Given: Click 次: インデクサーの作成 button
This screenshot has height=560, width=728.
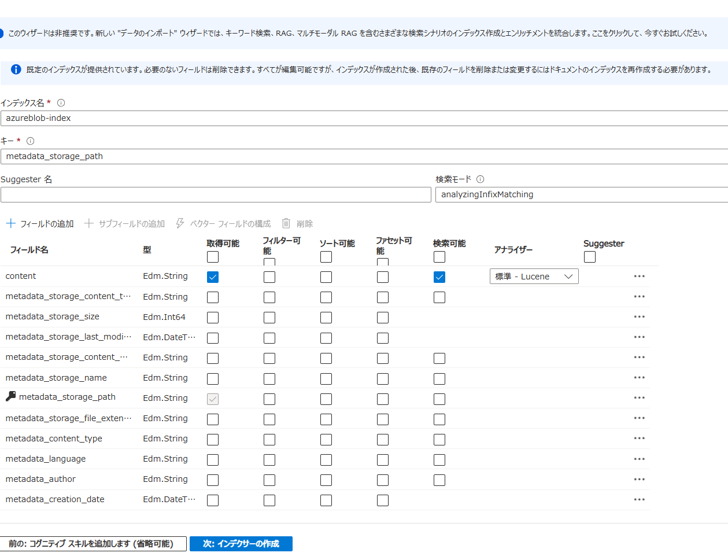Looking at the screenshot, I should click(241, 544).
